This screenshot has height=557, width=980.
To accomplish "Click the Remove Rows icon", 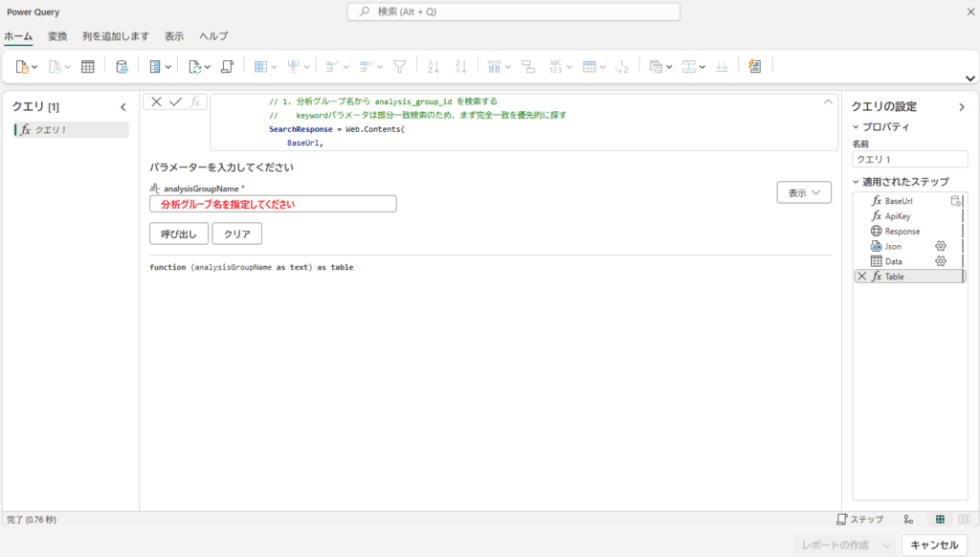I will coord(367,66).
